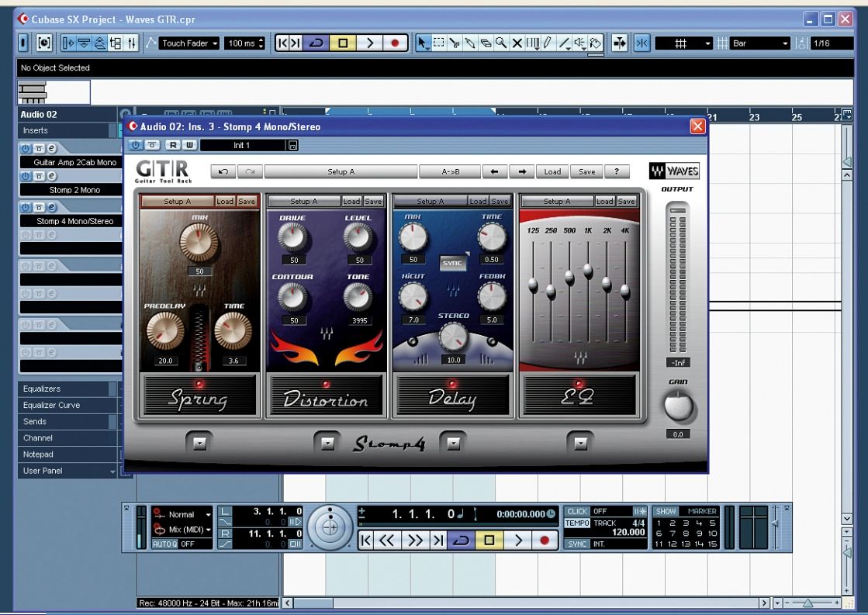868x615 pixels.
Task: Show the Inspector panel icon
Action: (68, 43)
